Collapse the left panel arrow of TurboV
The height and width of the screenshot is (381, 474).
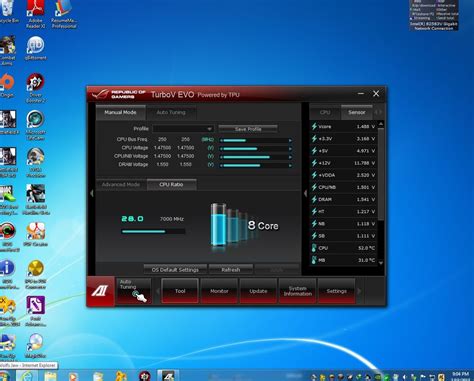tap(92, 193)
